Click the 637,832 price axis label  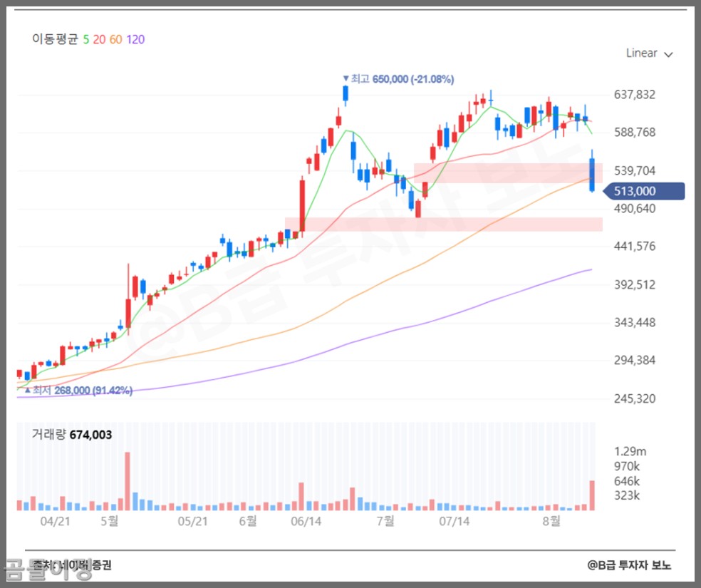pos(634,94)
